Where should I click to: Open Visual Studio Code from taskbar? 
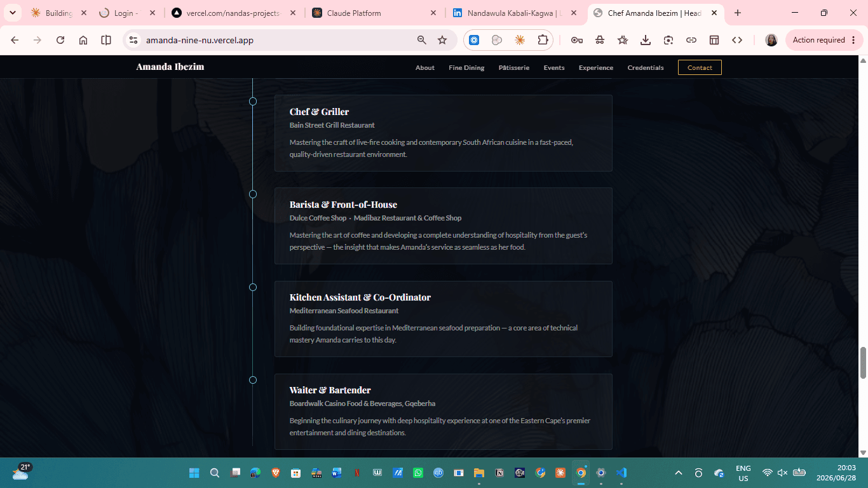pos(621,473)
